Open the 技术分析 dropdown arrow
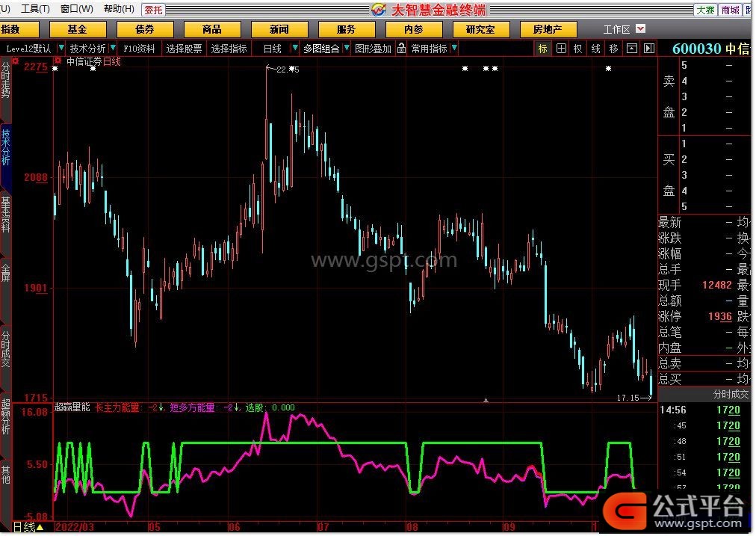 (x=113, y=48)
